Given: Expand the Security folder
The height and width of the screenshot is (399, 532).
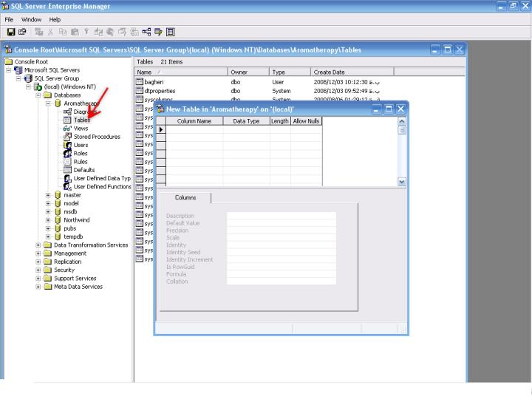Looking at the screenshot, I should pos(38,270).
